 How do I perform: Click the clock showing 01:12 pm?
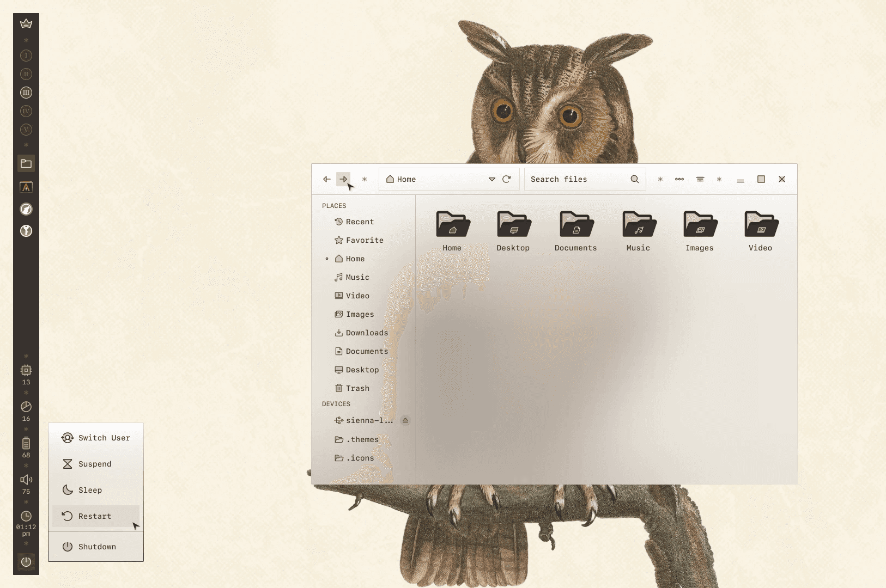coord(26,523)
